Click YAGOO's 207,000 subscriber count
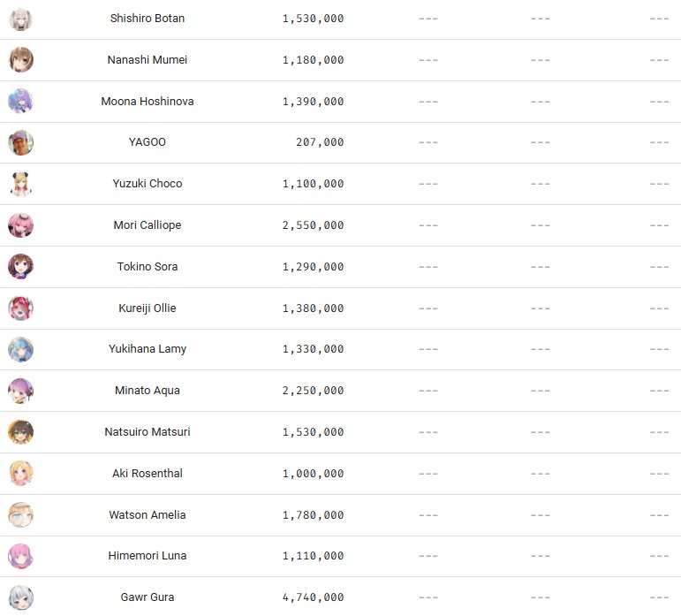This screenshot has width=681, height=616. coord(320,142)
